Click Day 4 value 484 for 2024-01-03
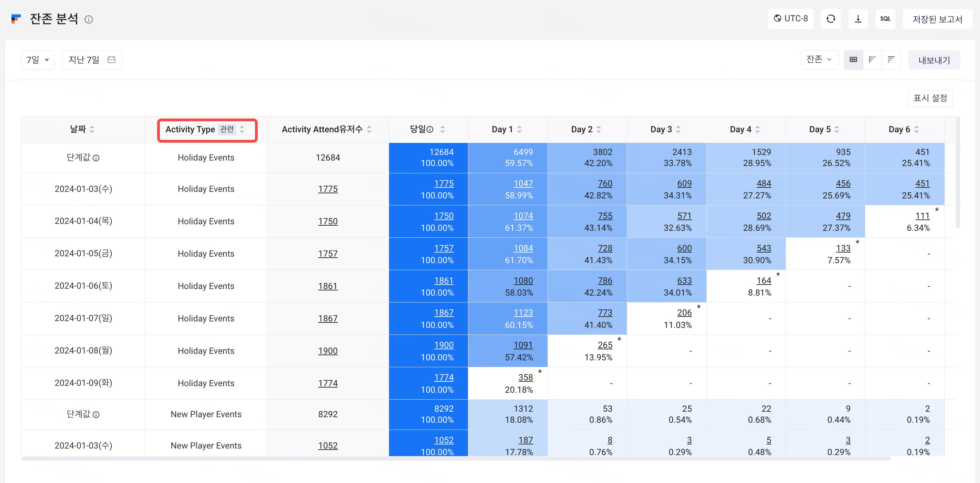This screenshot has width=980, height=483. pyautogui.click(x=764, y=183)
